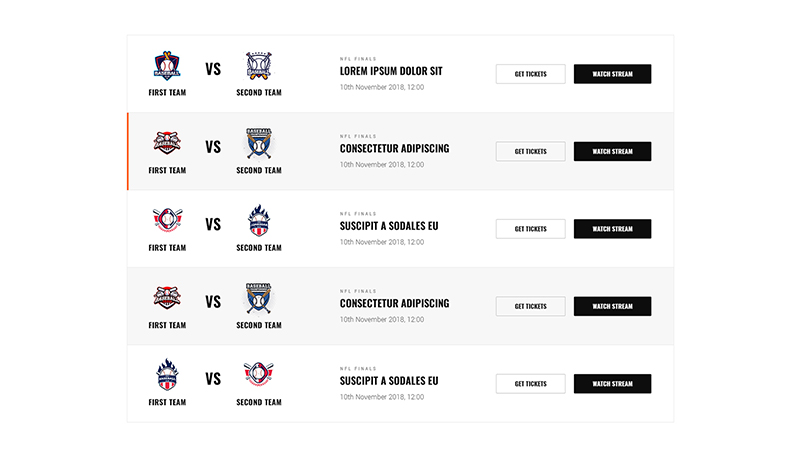Get tickets for highlighted Consectetur Adipiscing match
Viewport: 800px width, 460px height.
pos(530,151)
